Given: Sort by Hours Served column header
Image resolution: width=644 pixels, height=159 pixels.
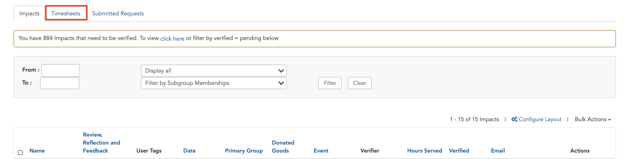Looking at the screenshot, I should 425,151.
